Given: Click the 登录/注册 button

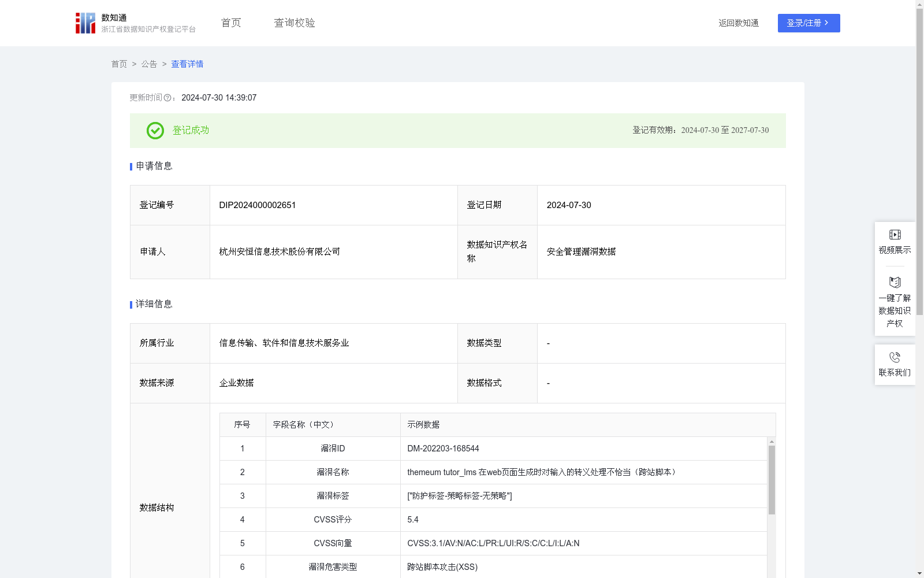Looking at the screenshot, I should (808, 23).
